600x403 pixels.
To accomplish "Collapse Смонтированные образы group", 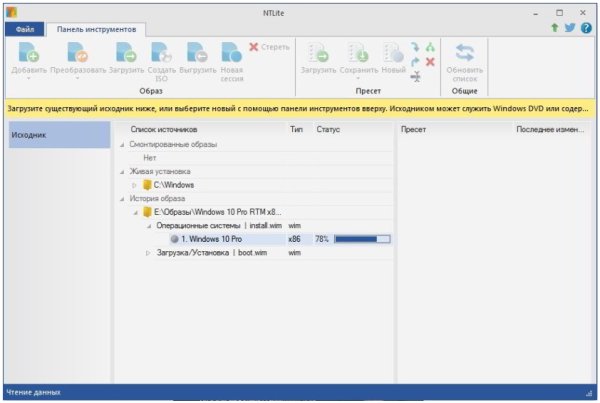I will pyautogui.click(x=122, y=145).
